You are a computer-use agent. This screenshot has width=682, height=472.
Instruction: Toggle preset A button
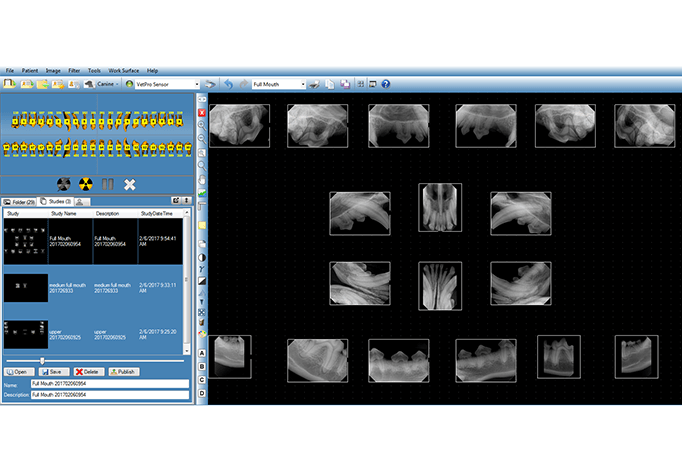(202, 353)
